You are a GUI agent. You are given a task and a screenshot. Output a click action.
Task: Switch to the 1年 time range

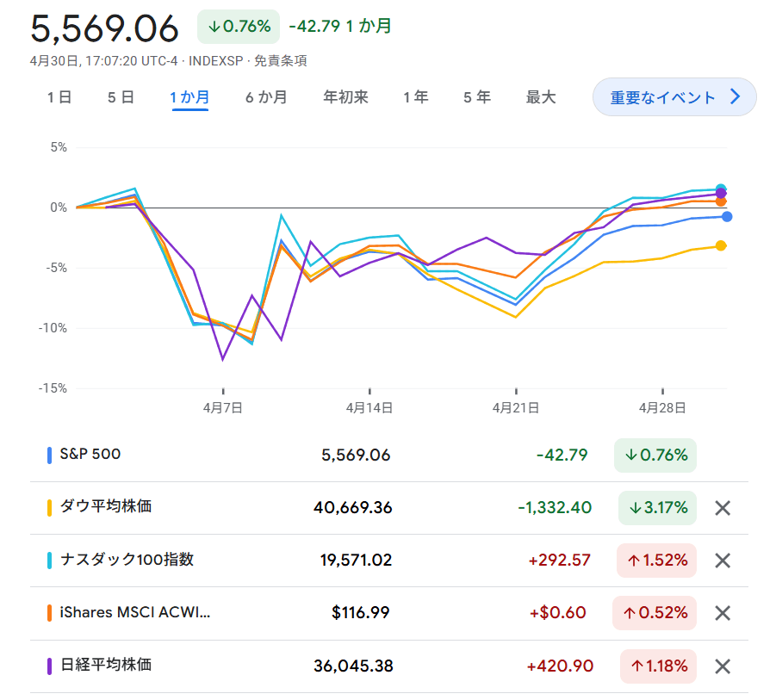416,97
